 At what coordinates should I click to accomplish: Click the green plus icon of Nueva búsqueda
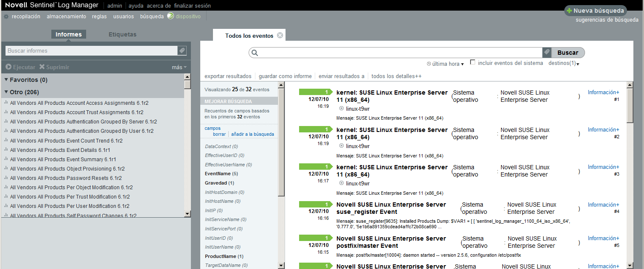[569, 11]
